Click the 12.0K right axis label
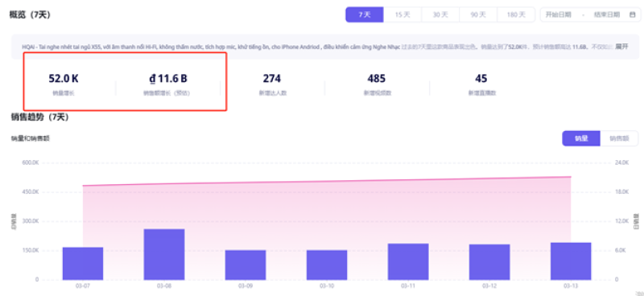This screenshot has height=296, width=644. click(621, 221)
